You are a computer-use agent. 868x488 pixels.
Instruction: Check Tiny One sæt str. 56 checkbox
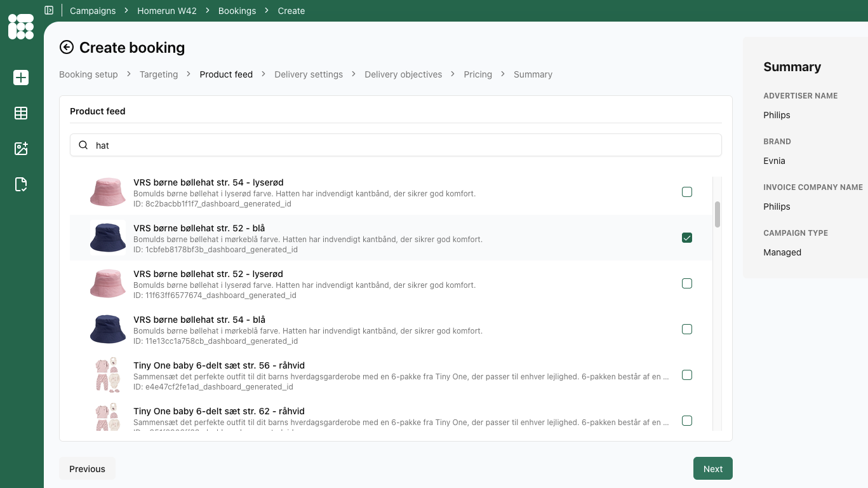(x=687, y=375)
